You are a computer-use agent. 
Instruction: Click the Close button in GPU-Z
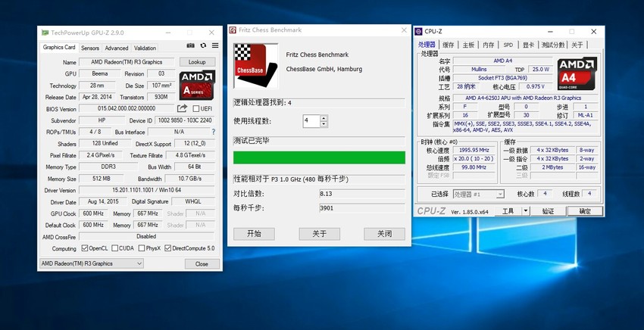pos(202,264)
